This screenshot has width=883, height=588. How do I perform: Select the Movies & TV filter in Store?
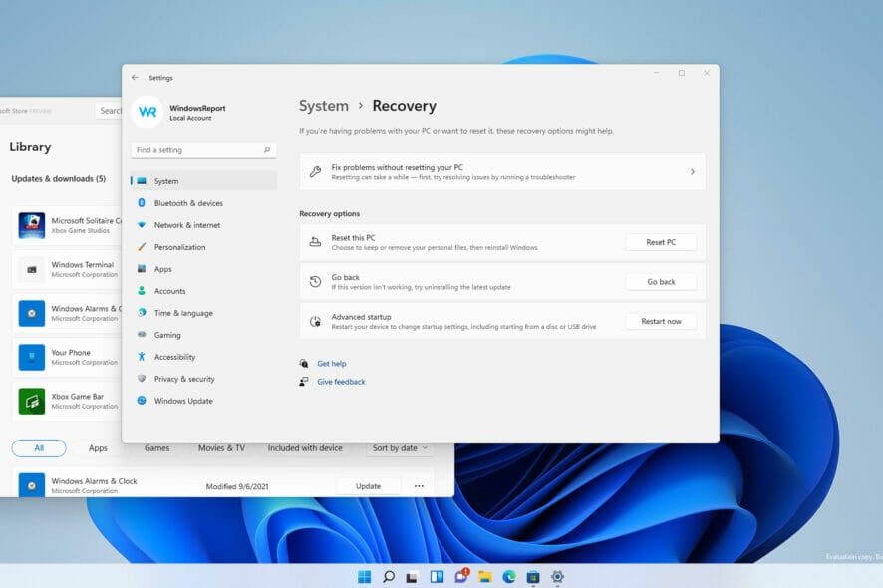[x=221, y=448]
